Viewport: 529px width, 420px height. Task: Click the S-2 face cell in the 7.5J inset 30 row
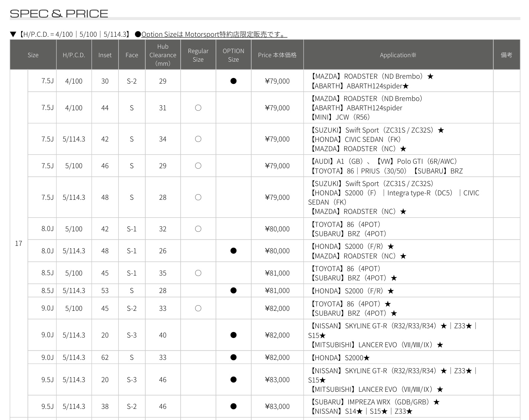(x=132, y=81)
